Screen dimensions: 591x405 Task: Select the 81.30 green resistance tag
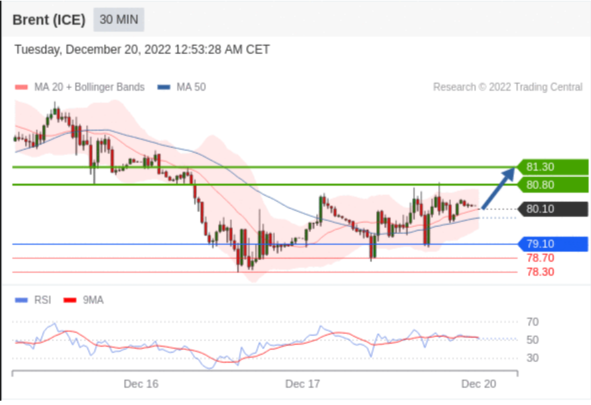point(552,167)
